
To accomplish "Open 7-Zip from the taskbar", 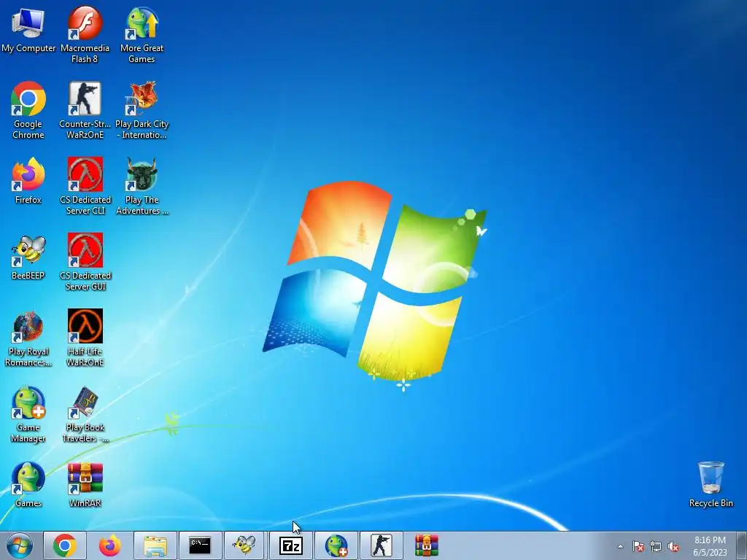I will 290,545.
